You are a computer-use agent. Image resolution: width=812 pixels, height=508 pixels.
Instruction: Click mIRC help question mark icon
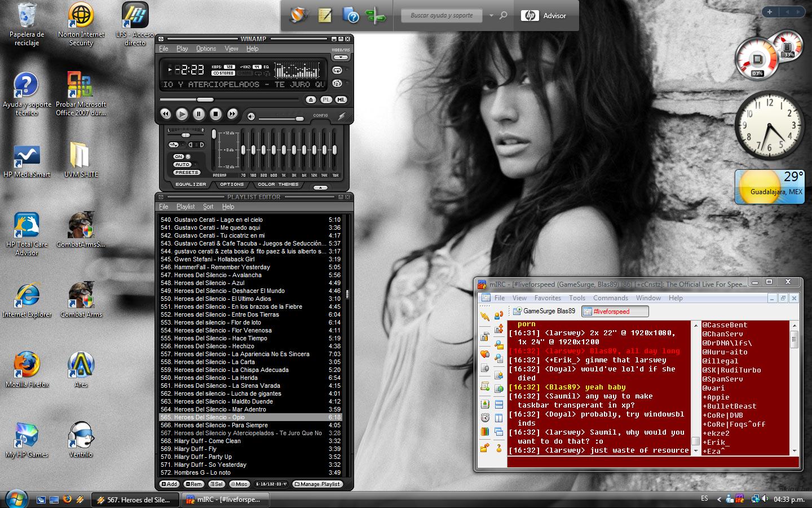point(498,448)
